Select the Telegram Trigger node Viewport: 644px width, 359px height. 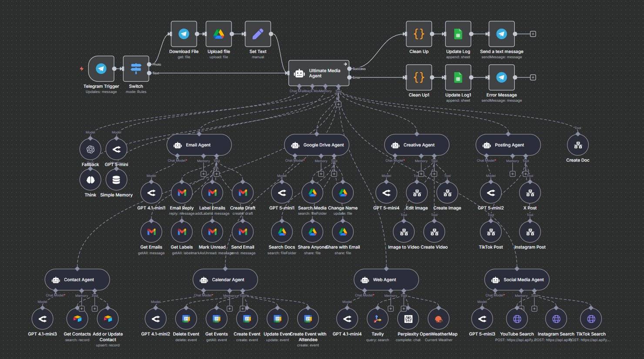(x=101, y=69)
